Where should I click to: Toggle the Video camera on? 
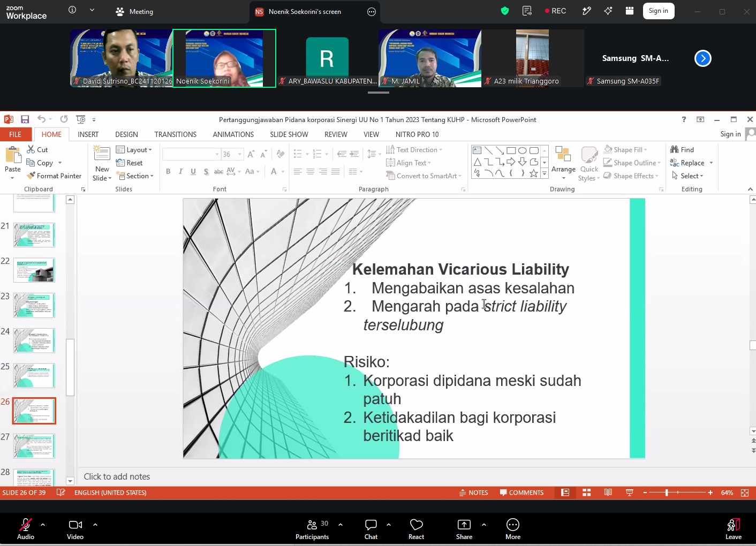(75, 525)
